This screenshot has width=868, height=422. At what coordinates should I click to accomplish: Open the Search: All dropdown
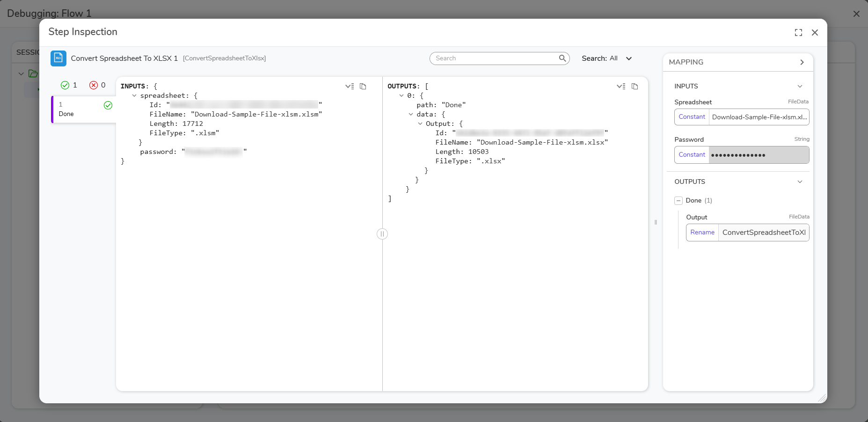coord(607,58)
